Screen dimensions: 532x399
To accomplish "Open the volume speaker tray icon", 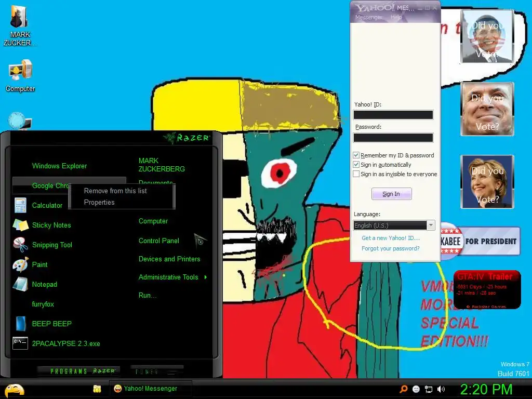I will (x=441, y=389).
